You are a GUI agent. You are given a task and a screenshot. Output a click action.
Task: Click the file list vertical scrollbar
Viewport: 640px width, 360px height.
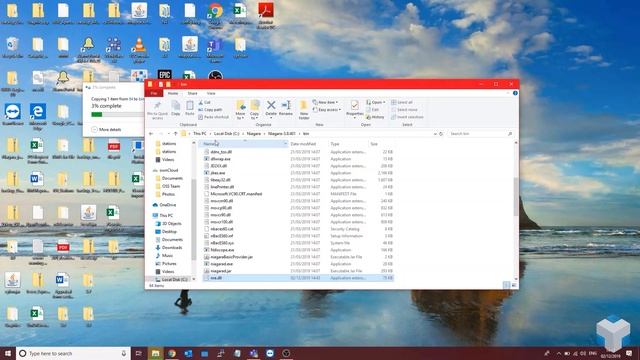(516, 197)
